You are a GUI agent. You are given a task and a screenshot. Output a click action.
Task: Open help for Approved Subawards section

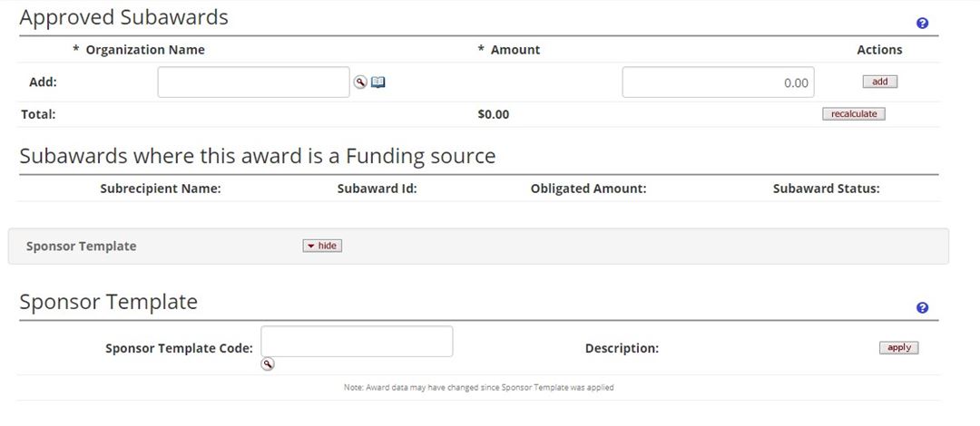[923, 24]
